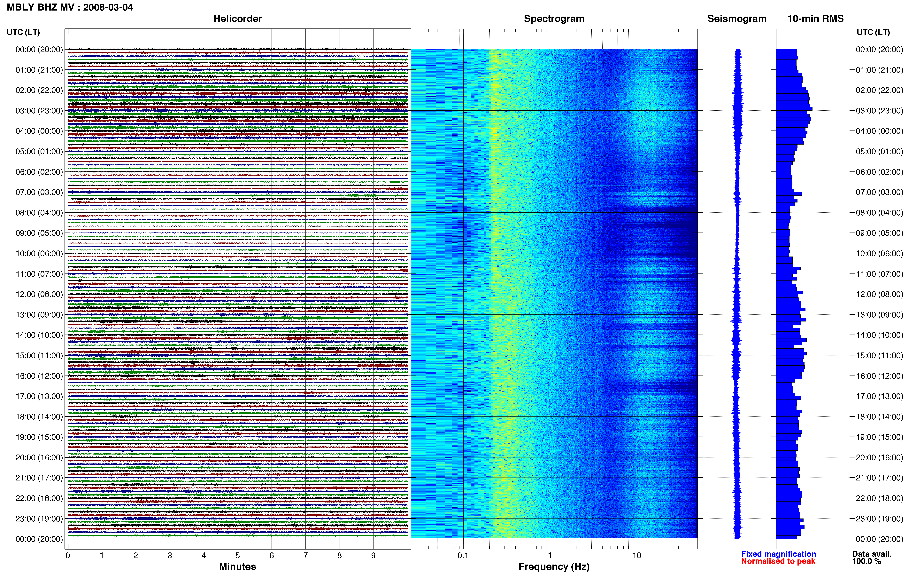Click the 03:00 (23:00) label on right axis
The height and width of the screenshot is (578, 924).
(x=879, y=111)
